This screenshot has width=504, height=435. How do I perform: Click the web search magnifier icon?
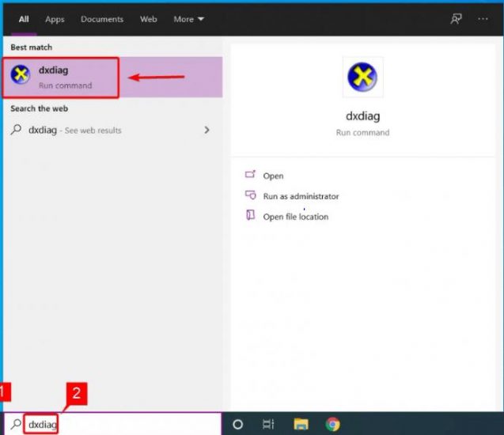click(16, 130)
